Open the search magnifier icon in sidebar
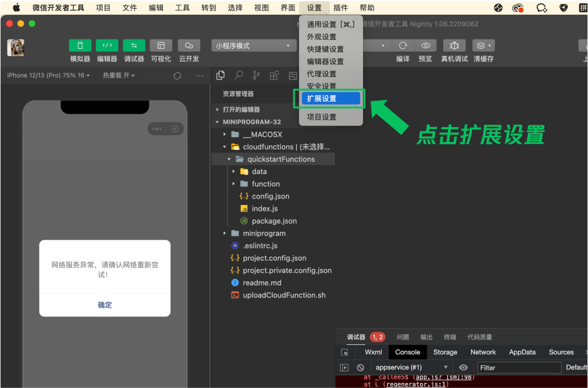 click(238, 75)
